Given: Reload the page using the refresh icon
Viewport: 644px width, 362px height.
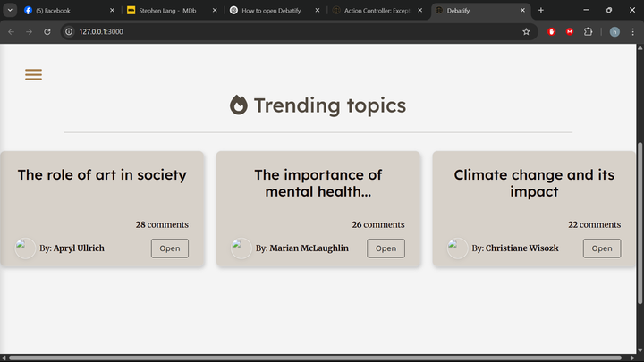Looking at the screenshot, I should click(47, 31).
